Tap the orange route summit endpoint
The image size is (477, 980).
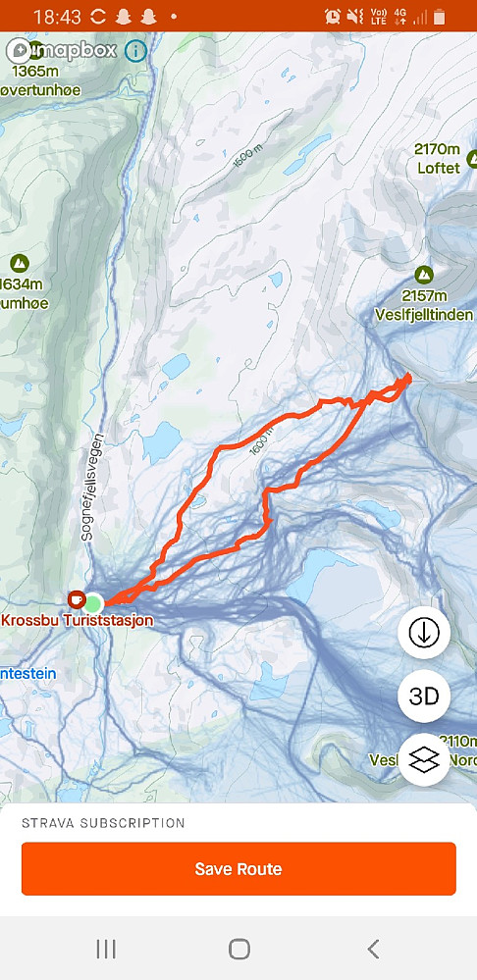(407, 377)
